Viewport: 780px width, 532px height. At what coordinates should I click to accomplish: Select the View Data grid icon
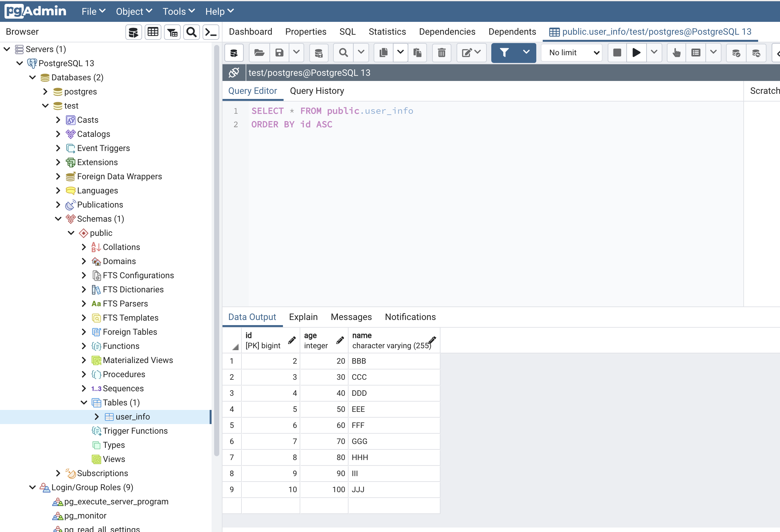153,32
